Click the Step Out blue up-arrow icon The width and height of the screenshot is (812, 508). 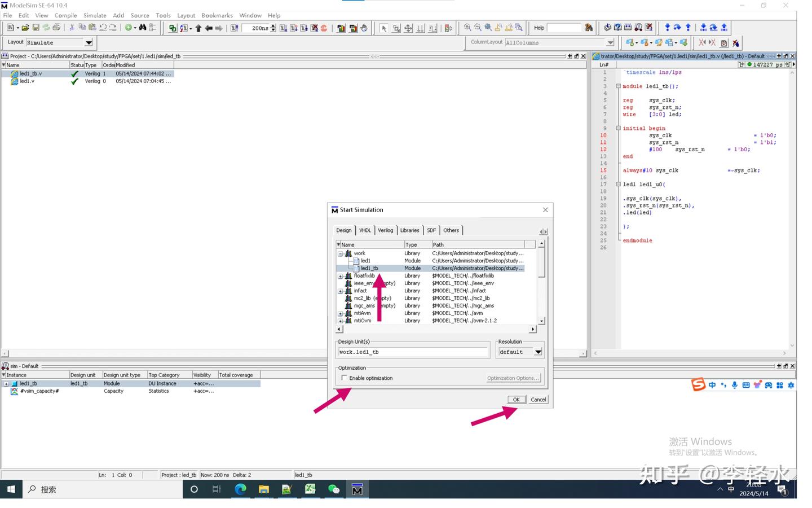tap(688, 28)
